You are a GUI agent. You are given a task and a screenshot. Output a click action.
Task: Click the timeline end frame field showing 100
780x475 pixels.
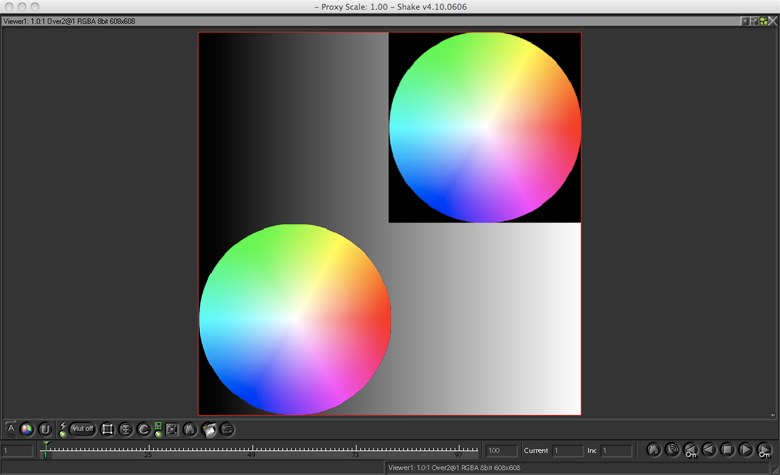coord(501,451)
